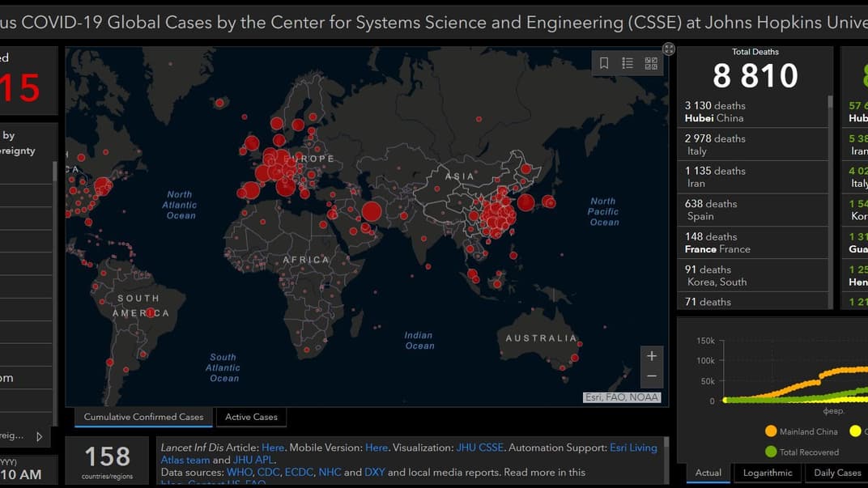Switch chart to Logarithmic view

(768, 473)
